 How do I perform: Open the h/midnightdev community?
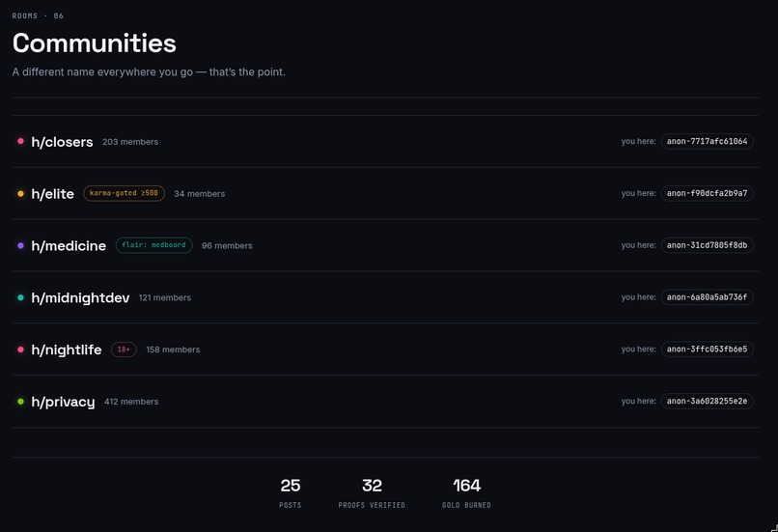pos(80,297)
